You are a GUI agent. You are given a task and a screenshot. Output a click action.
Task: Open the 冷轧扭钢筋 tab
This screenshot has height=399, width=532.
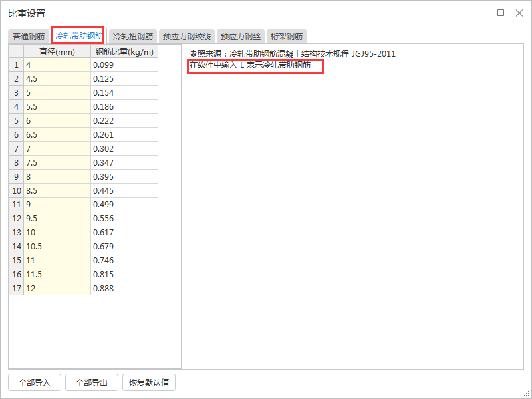(132, 36)
